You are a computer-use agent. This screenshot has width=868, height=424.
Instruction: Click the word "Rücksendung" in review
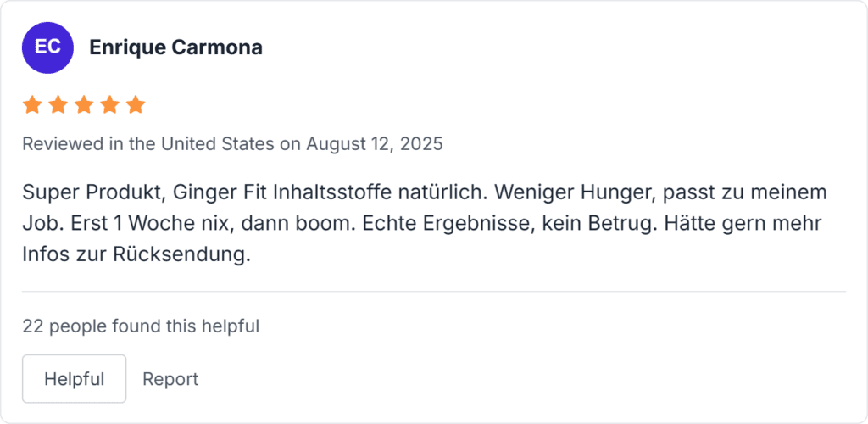click(x=181, y=255)
